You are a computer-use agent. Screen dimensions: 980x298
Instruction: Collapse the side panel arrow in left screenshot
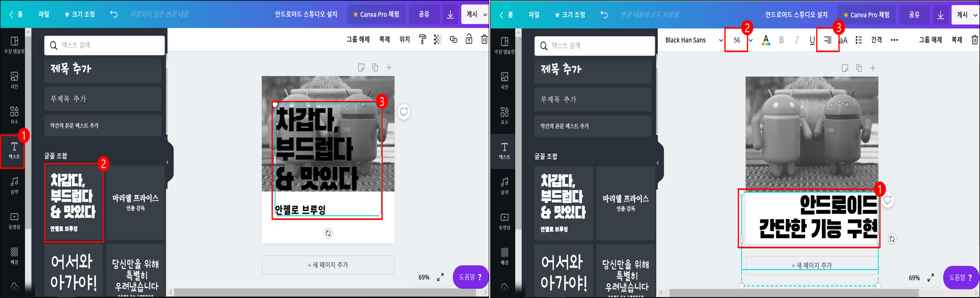pos(167,162)
